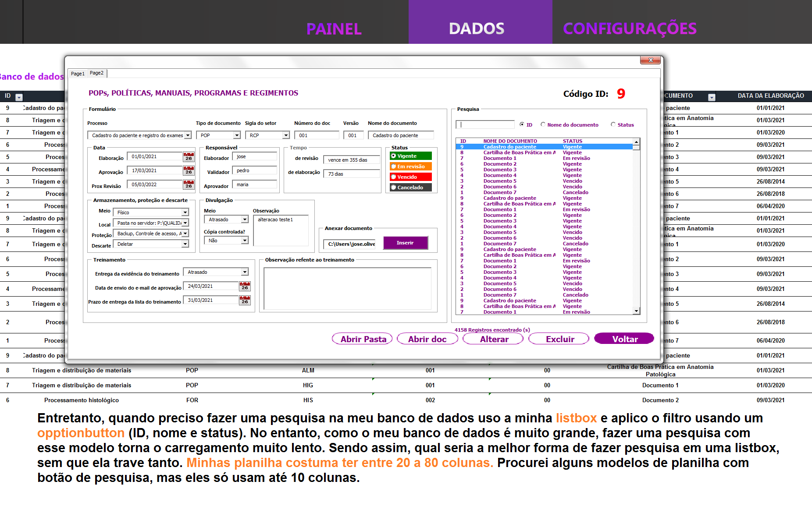
Task: Expand the Divulgação Meio dropdown
Action: [x=245, y=219]
